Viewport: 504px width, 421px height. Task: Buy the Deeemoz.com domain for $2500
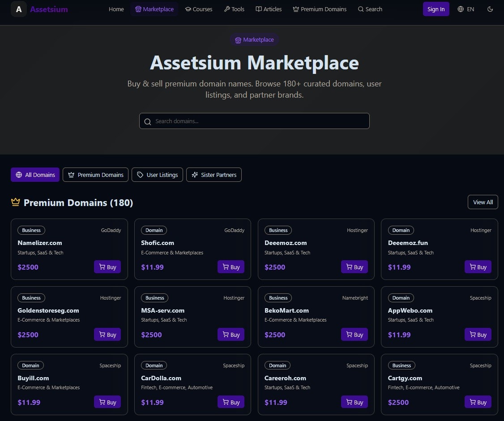(354, 266)
